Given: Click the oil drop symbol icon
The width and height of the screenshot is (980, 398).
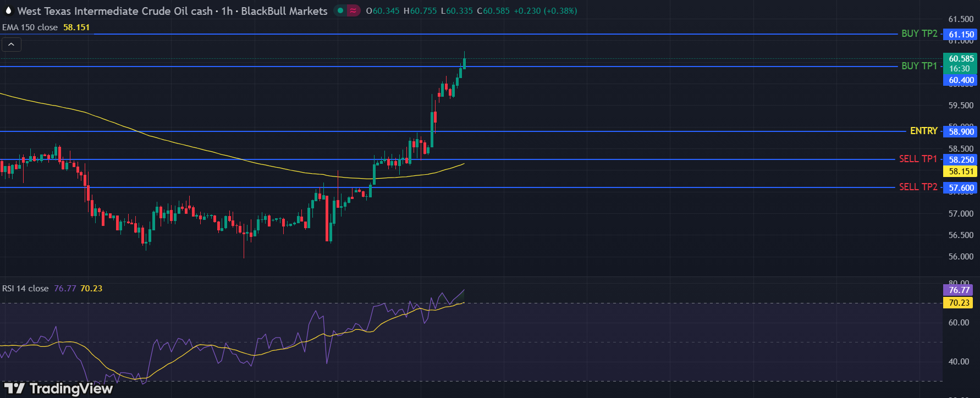Looking at the screenshot, I should coord(8,10).
